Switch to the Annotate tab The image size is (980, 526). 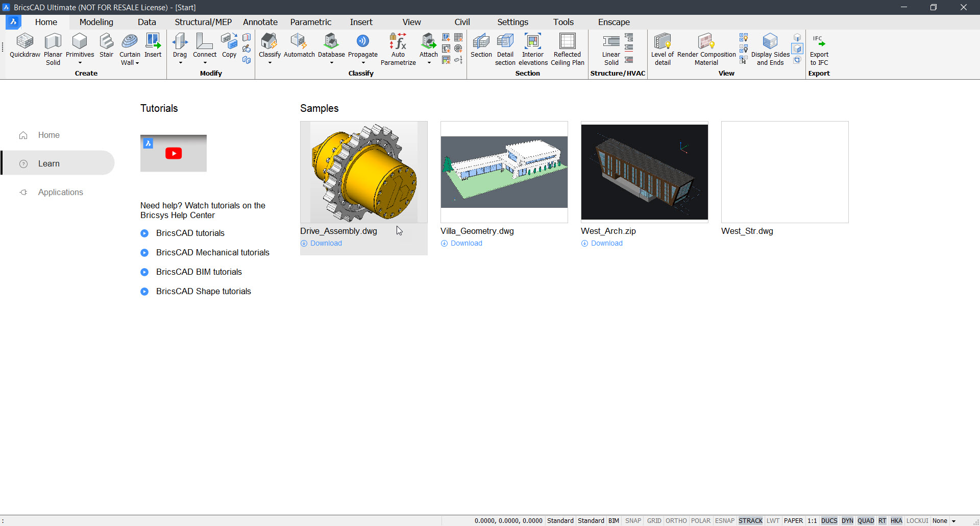click(x=260, y=22)
